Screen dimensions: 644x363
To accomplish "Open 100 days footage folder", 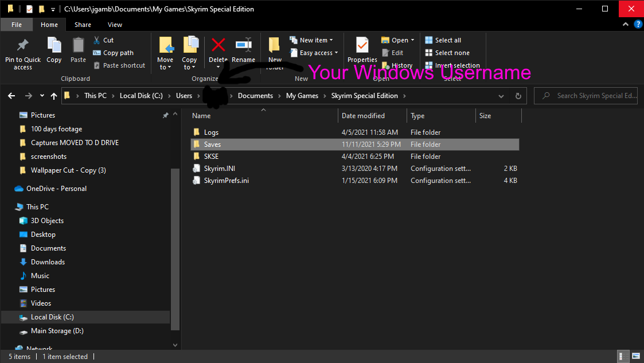I will (x=56, y=129).
